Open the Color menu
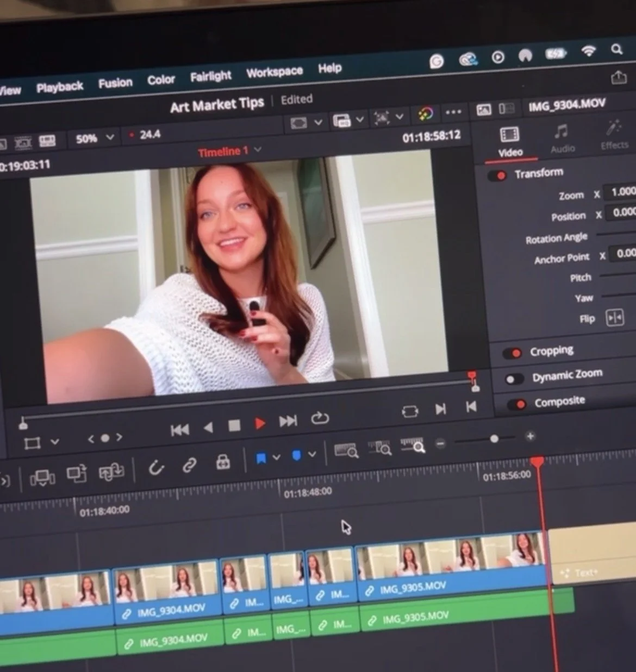This screenshot has width=636, height=672. tap(161, 80)
